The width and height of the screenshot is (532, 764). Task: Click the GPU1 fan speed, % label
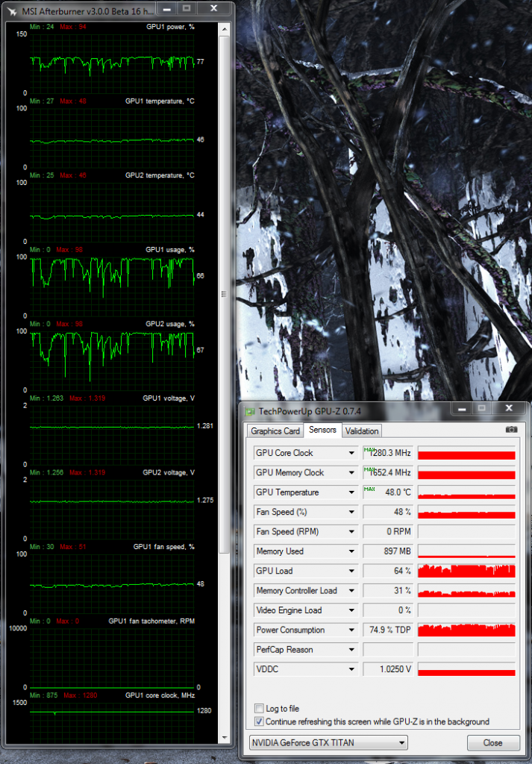pyautogui.click(x=163, y=547)
